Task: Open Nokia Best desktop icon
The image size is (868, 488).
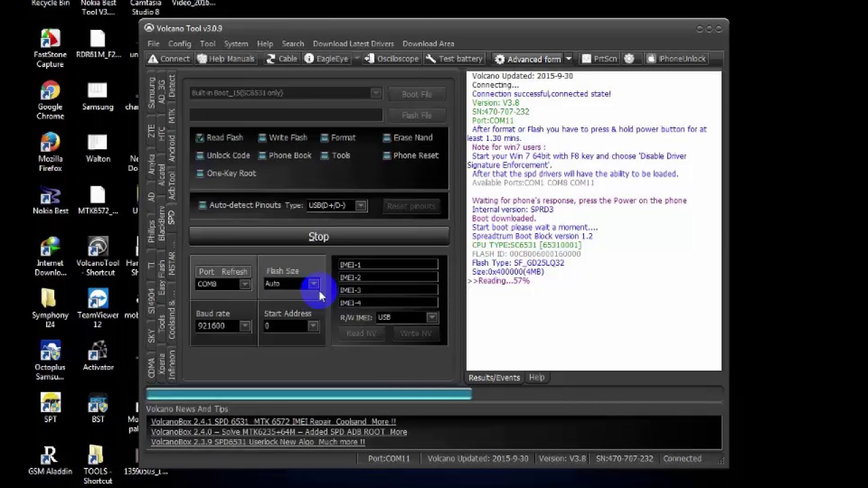Action: (x=50, y=201)
